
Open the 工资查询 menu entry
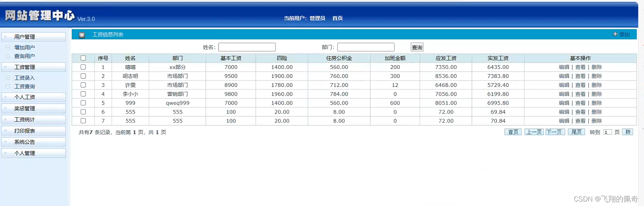coord(24,87)
